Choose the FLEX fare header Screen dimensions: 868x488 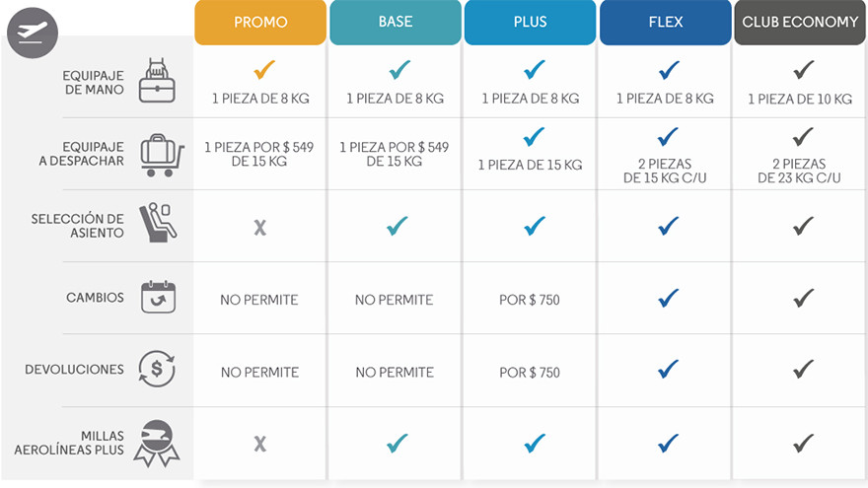point(666,23)
